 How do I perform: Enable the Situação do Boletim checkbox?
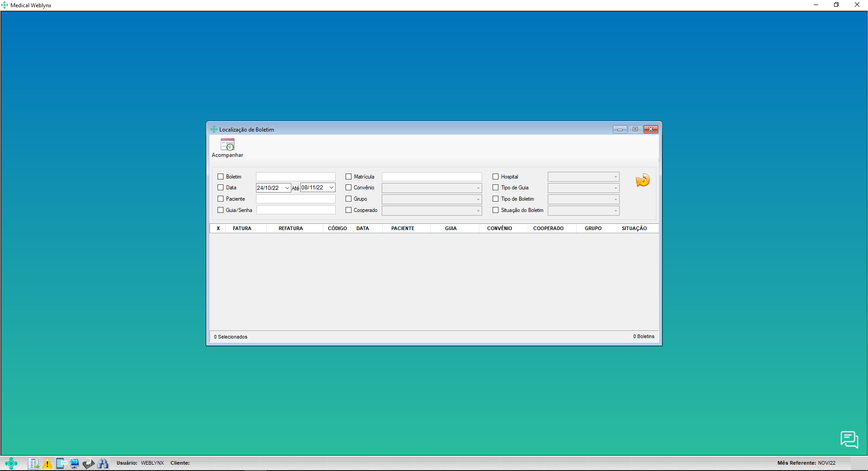click(x=496, y=210)
